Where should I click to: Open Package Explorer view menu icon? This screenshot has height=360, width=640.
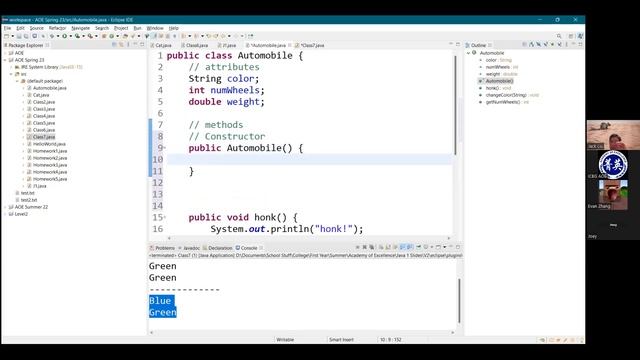point(128,44)
